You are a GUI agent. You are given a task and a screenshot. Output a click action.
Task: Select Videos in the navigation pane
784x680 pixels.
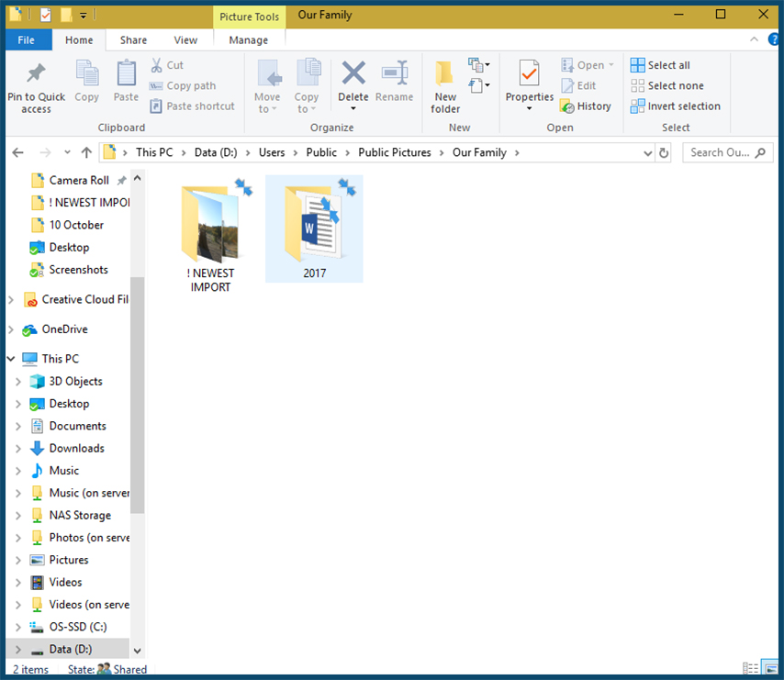click(65, 583)
